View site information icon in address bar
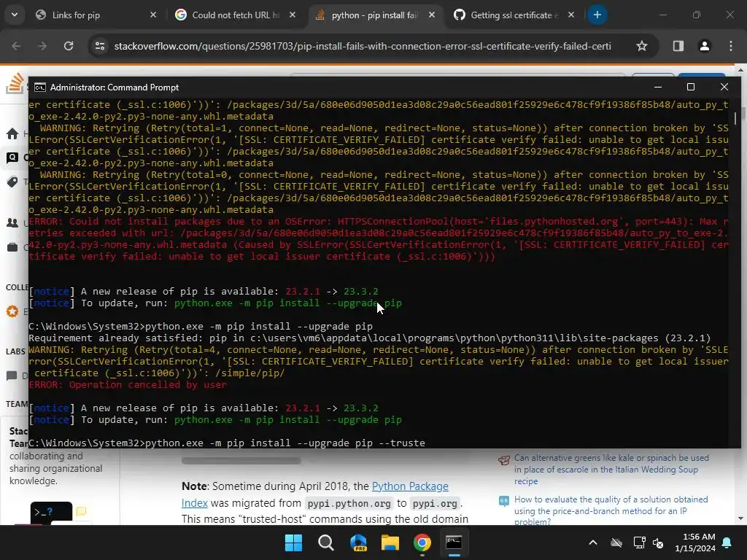The image size is (747, 560). 100,46
